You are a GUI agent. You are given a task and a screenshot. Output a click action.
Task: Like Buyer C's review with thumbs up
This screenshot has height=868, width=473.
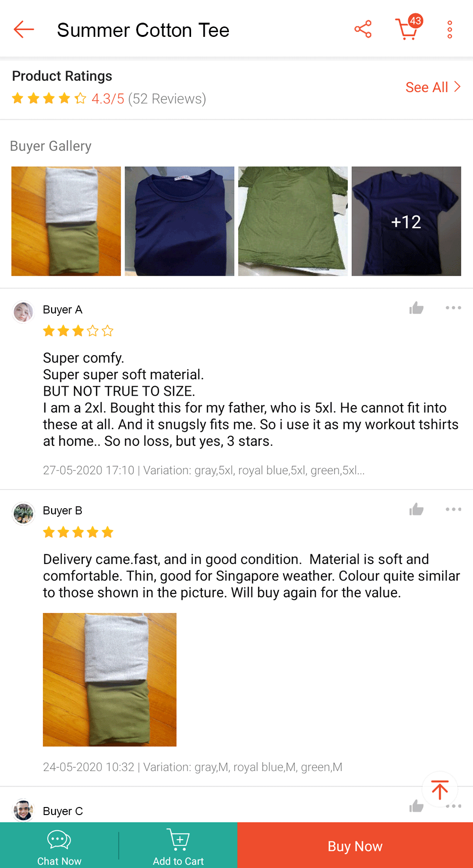(x=416, y=806)
